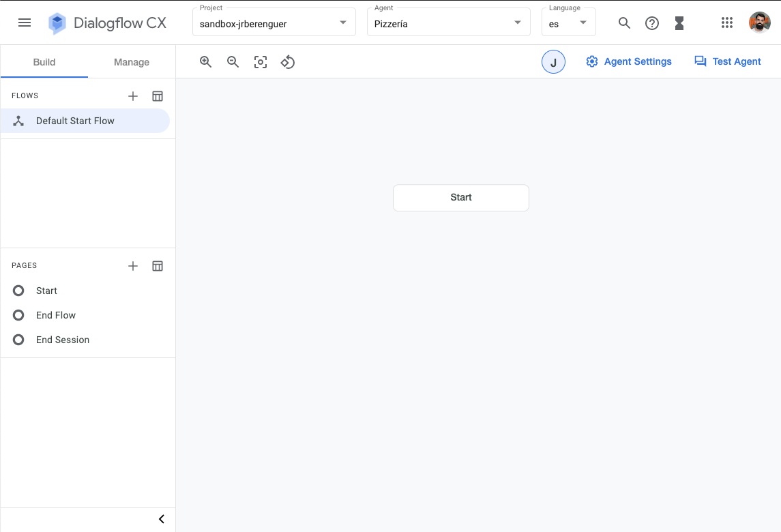Image resolution: width=781 pixels, height=532 pixels.
Task: Click the reset layout icon
Action: pyautogui.click(x=287, y=61)
